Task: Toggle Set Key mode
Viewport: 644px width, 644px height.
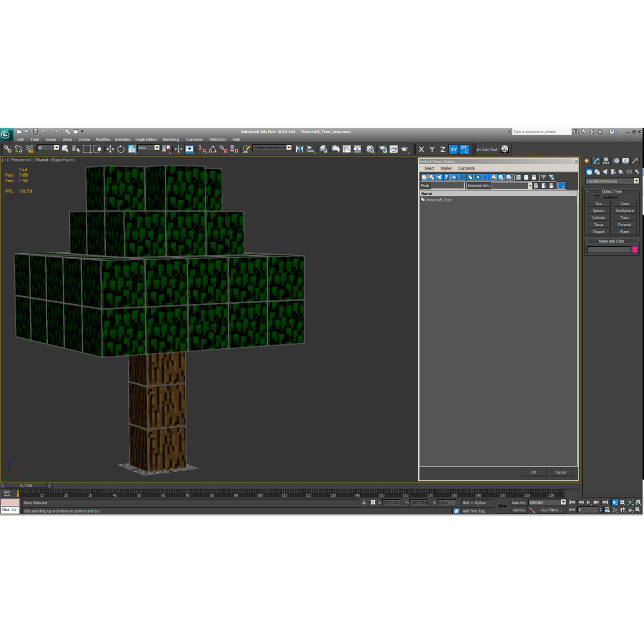Action: (x=519, y=510)
